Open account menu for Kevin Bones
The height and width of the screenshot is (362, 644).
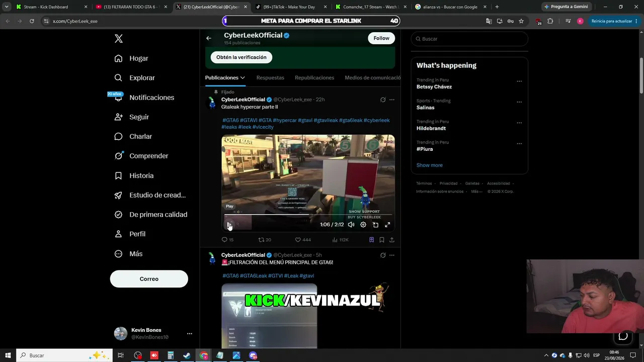189,333
